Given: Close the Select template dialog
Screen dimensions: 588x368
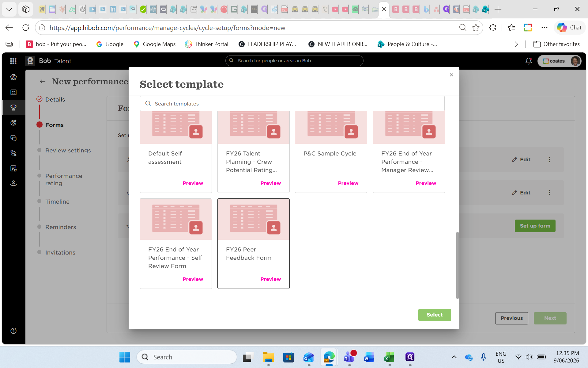Looking at the screenshot, I should coord(451,75).
